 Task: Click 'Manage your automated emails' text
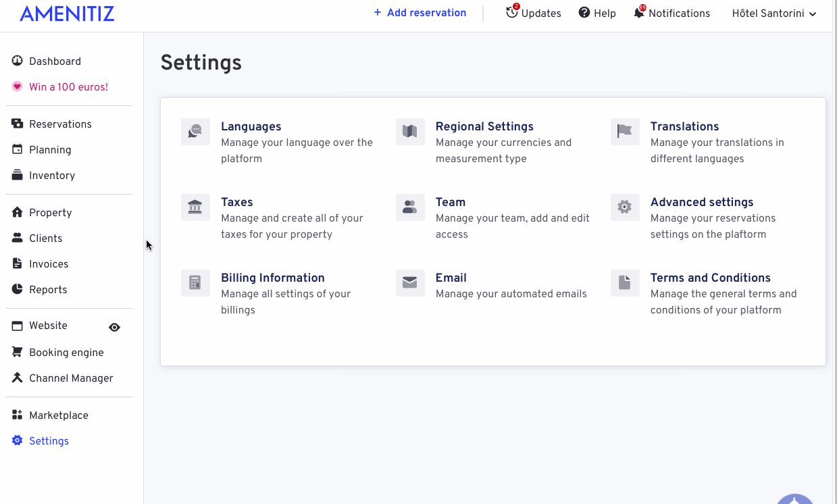pyautogui.click(x=511, y=294)
